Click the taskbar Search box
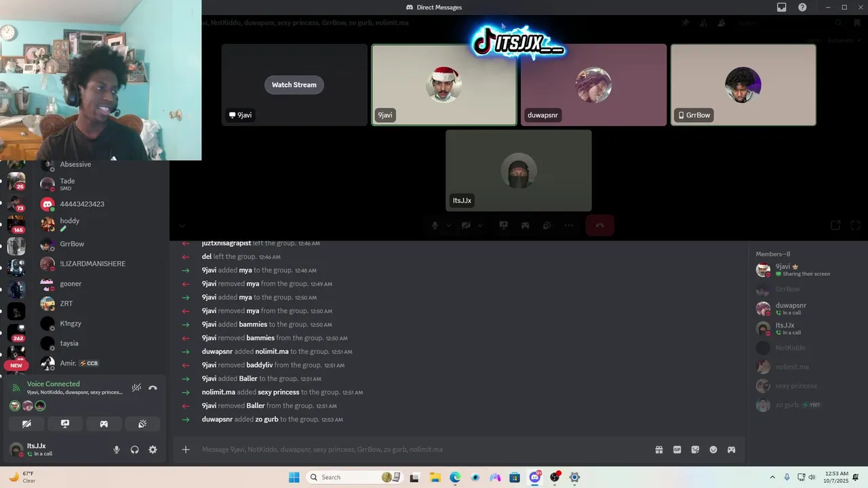This screenshot has width=868, height=488. 355,477
